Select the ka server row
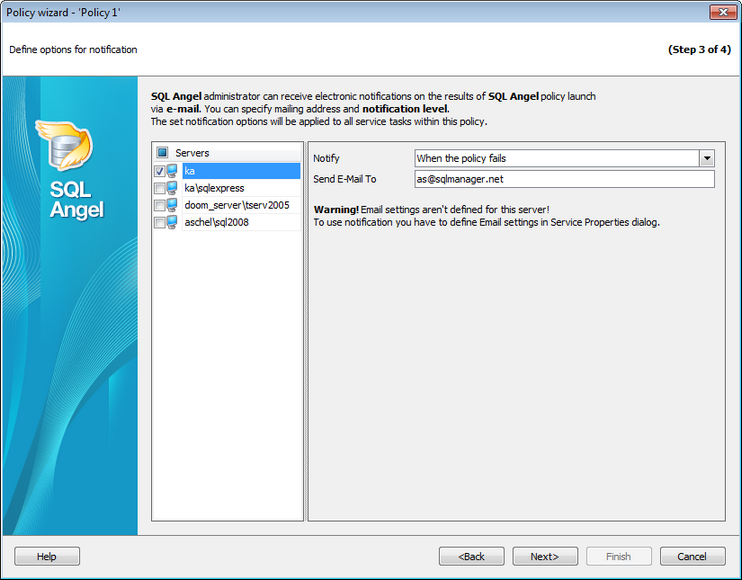Screen dimensions: 742x580 241,171
